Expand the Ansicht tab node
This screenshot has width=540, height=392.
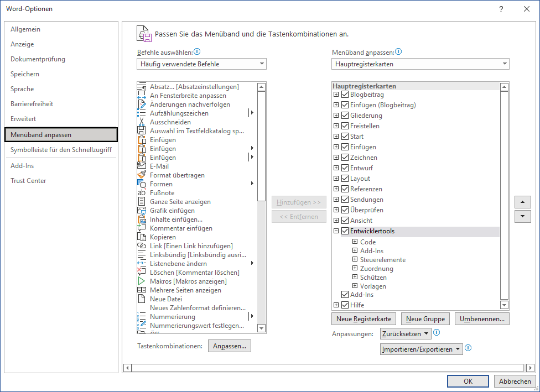click(336, 220)
